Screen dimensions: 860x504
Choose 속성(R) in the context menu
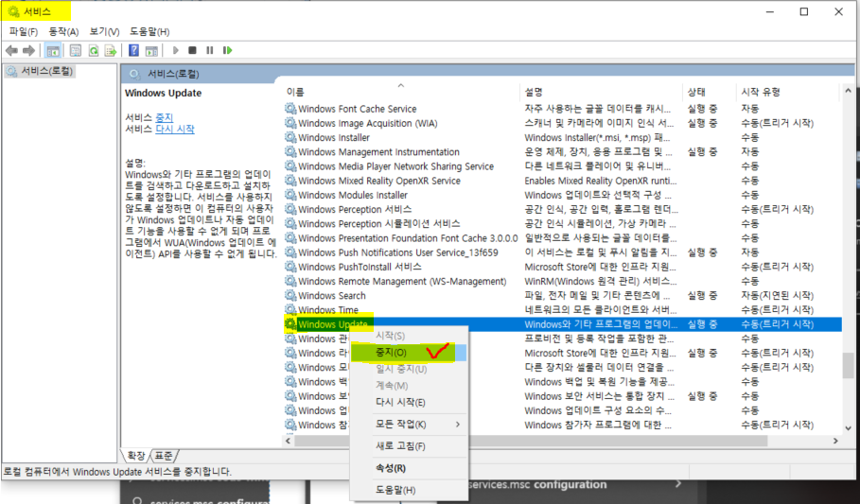point(408,468)
